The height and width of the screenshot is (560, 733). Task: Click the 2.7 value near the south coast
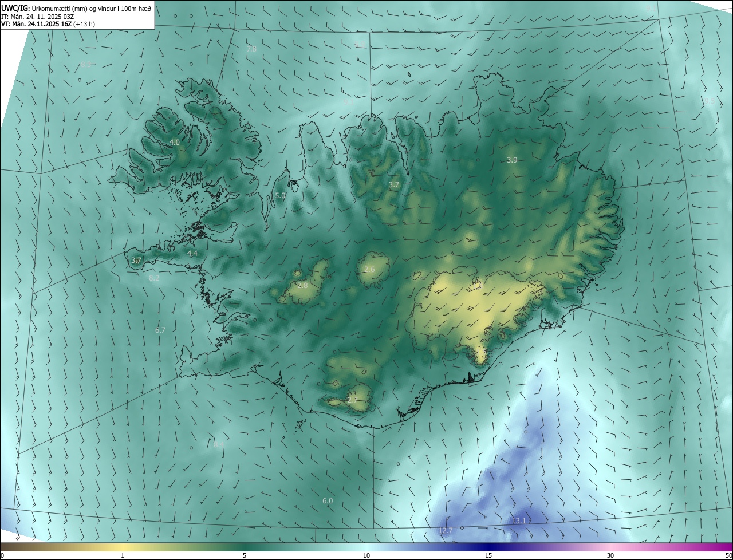pos(353,400)
